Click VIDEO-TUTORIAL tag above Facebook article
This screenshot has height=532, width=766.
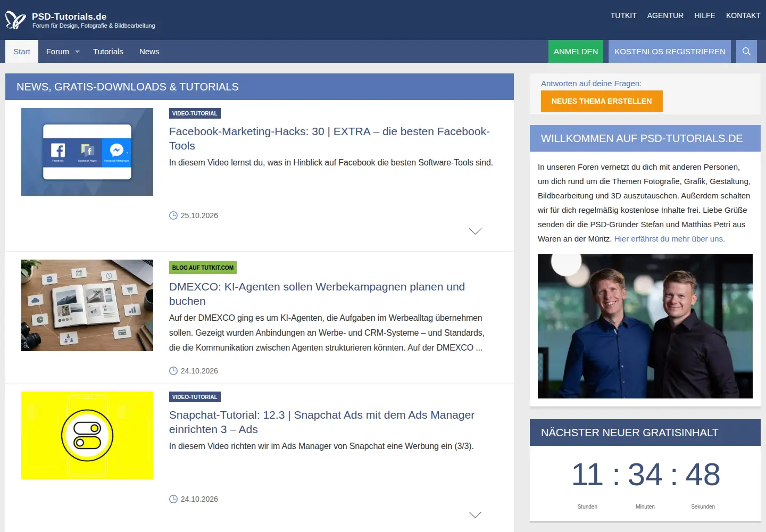click(195, 113)
